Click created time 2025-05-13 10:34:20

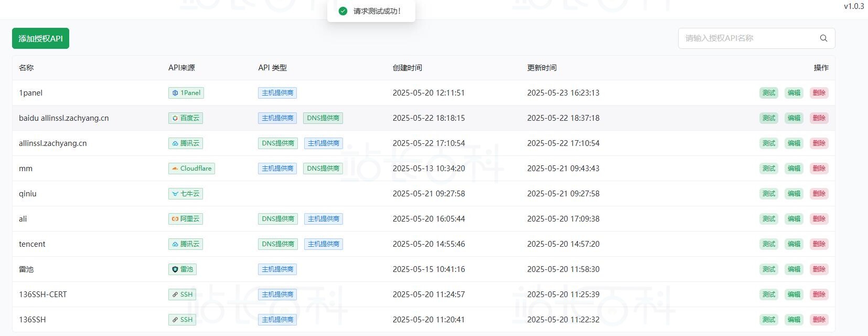429,169
